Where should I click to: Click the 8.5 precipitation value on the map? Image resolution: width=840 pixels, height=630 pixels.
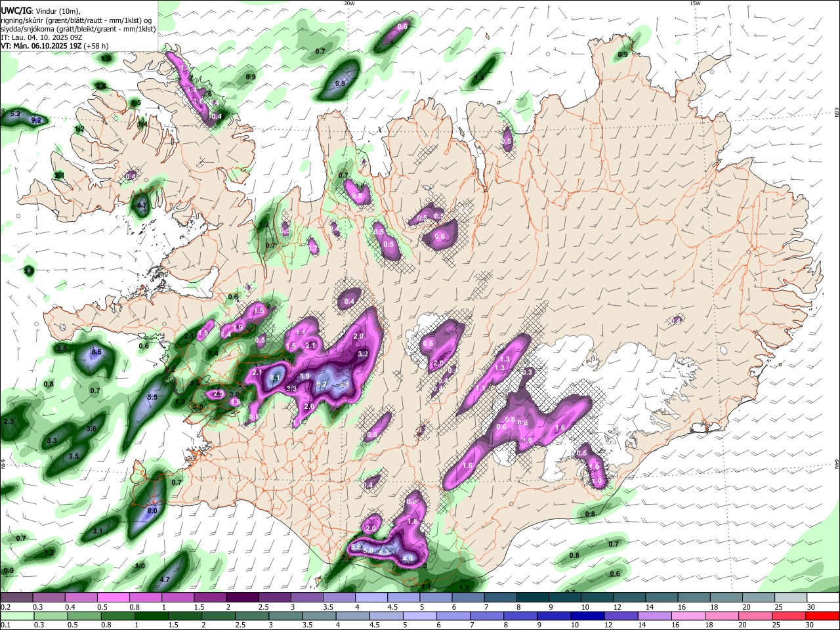point(96,352)
